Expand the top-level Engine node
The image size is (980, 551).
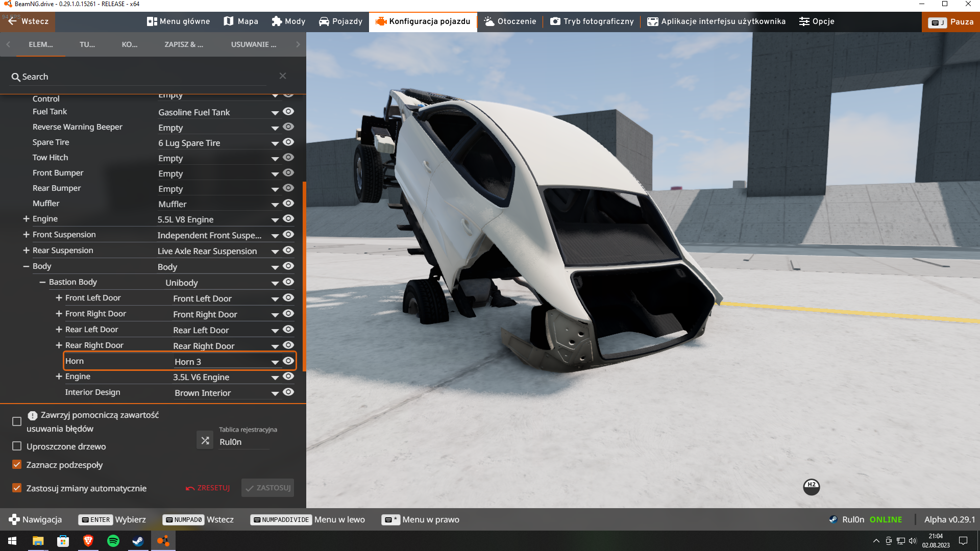26,218
